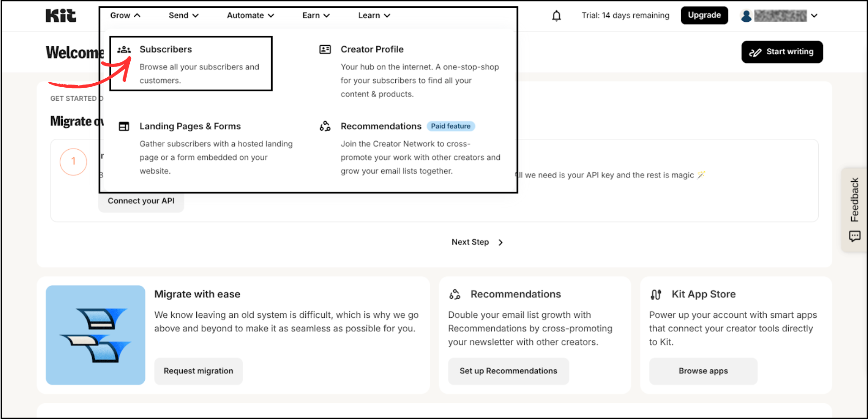The width and height of the screenshot is (868, 419).
Task: Open the notification bell
Action: point(556,15)
